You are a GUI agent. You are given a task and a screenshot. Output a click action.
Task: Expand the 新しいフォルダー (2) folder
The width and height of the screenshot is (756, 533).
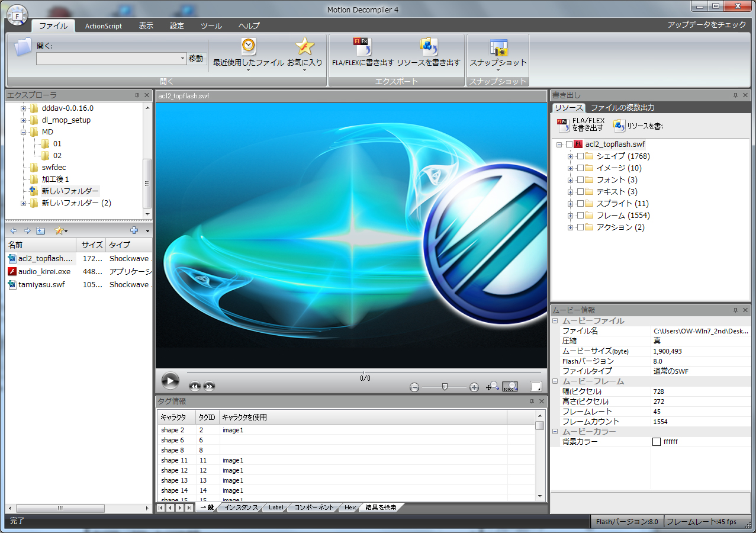tap(24, 203)
